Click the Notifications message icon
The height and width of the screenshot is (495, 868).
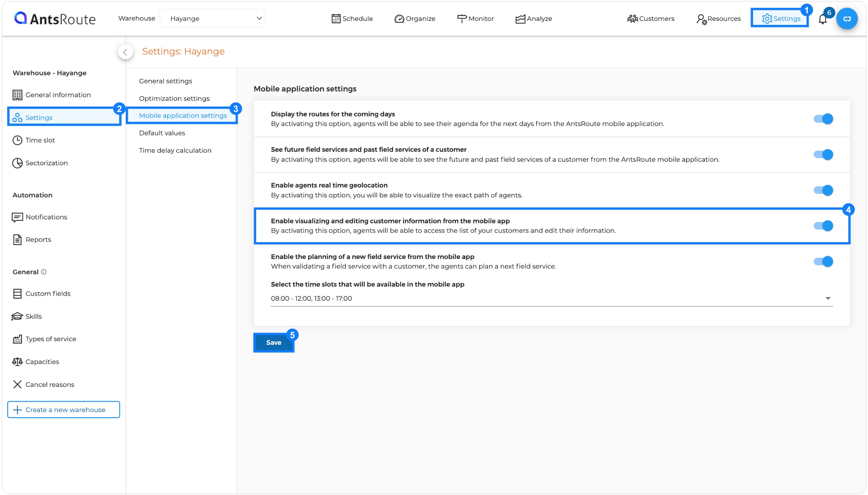coord(17,217)
